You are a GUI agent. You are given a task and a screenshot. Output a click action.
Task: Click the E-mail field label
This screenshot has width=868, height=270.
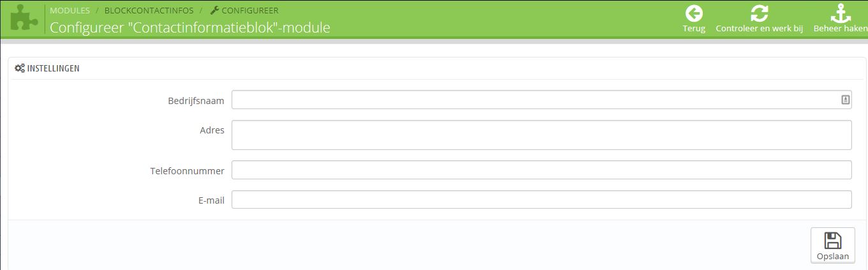pyautogui.click(x=211, y=200)
